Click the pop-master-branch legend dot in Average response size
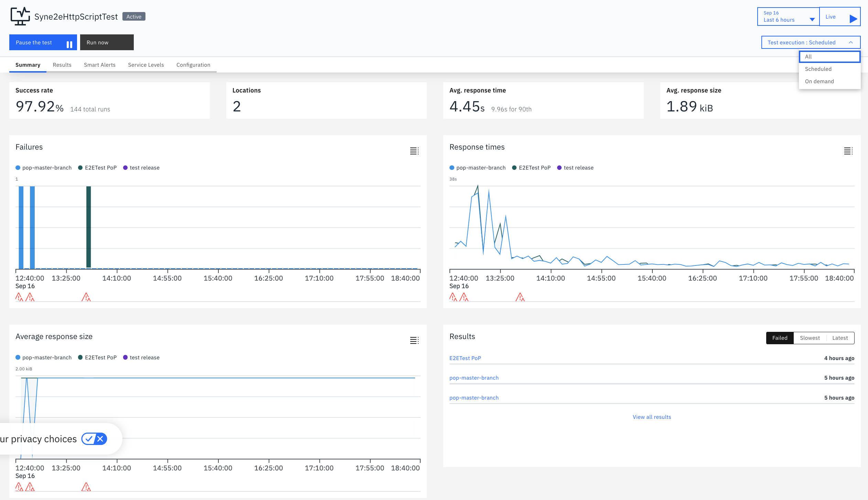Viewport: 868px width, 500px height. (x=18, y=358)
